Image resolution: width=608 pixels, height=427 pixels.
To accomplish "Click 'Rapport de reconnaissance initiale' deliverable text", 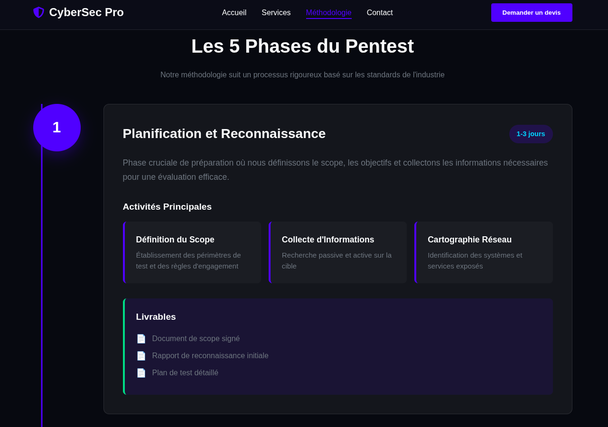I will coord(210,355).
